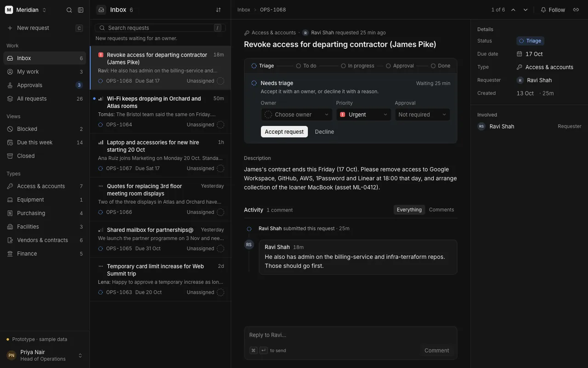Click the Accept request button
Viewport: 588px width, 368px height.
tap(284, 132)
